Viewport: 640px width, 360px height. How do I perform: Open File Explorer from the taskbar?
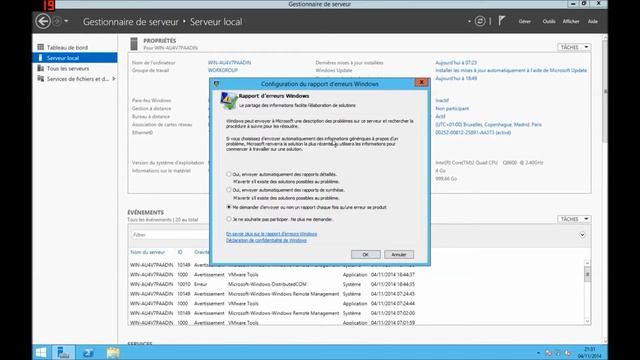tap(113, 352)
